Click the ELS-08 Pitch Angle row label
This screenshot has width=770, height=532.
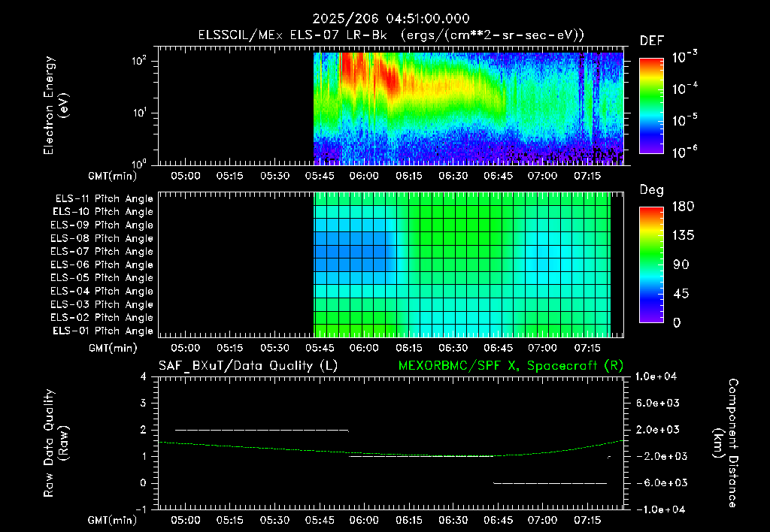102,238
